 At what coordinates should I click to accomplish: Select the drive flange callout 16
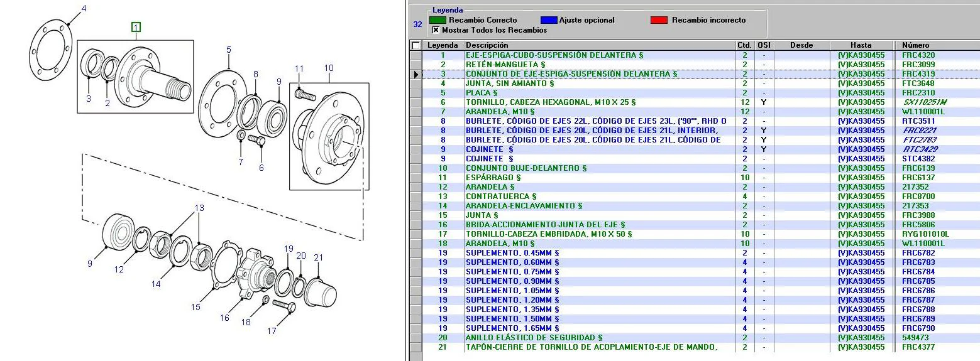tap(224, 318)
